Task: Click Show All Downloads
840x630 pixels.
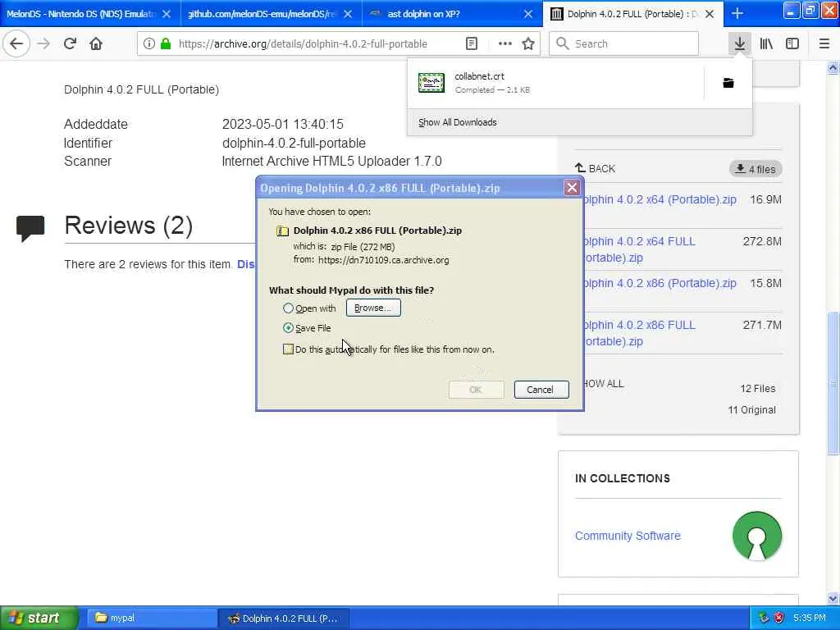Action: tap(458, 122)
